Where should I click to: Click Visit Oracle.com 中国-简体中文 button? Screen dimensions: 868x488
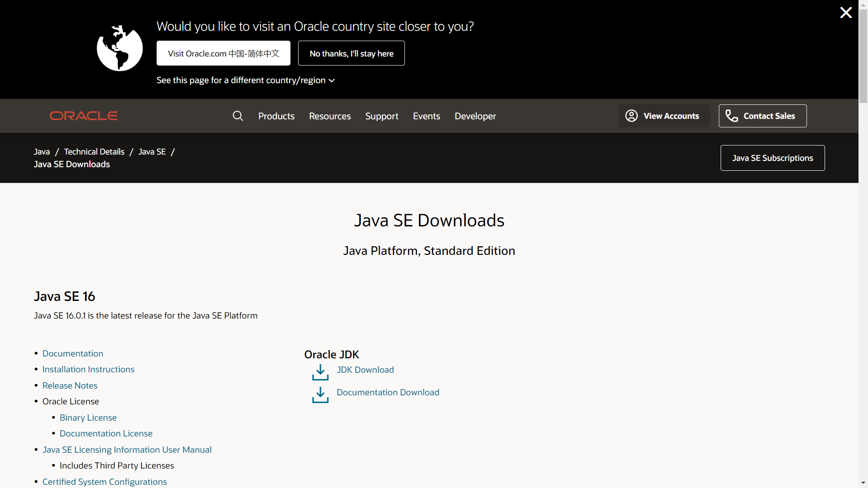coord(224,53)
